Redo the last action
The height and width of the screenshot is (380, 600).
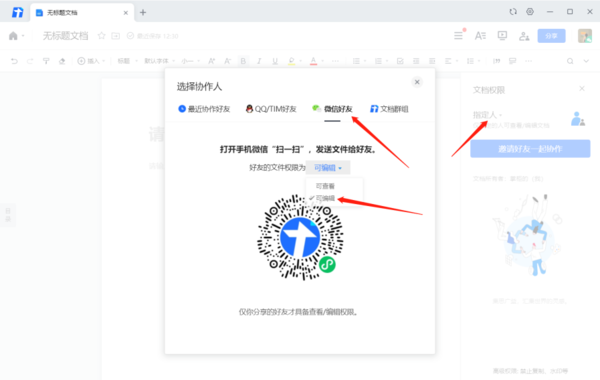(x=30, y=61)
